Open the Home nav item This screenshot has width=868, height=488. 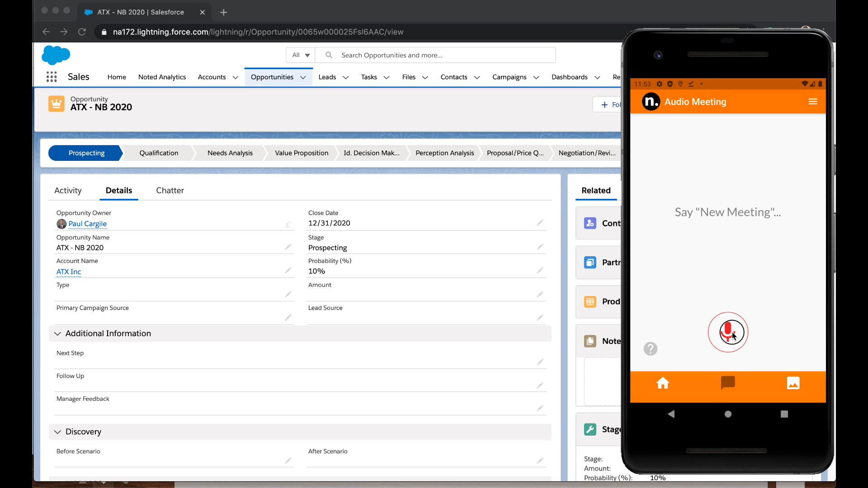click(117, 77)
